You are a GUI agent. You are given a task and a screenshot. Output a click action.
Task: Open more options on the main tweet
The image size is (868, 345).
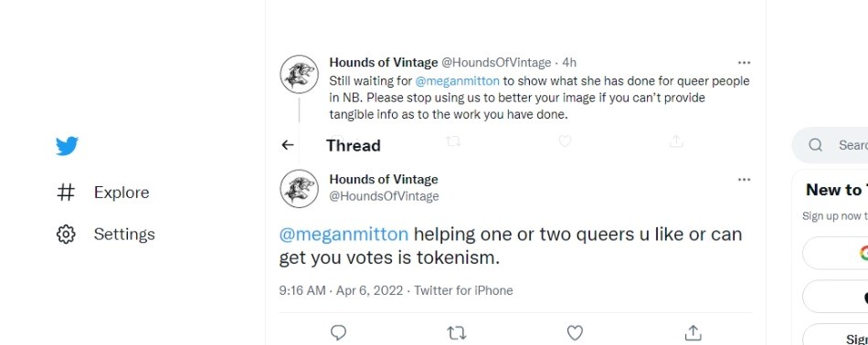[745, 180]
